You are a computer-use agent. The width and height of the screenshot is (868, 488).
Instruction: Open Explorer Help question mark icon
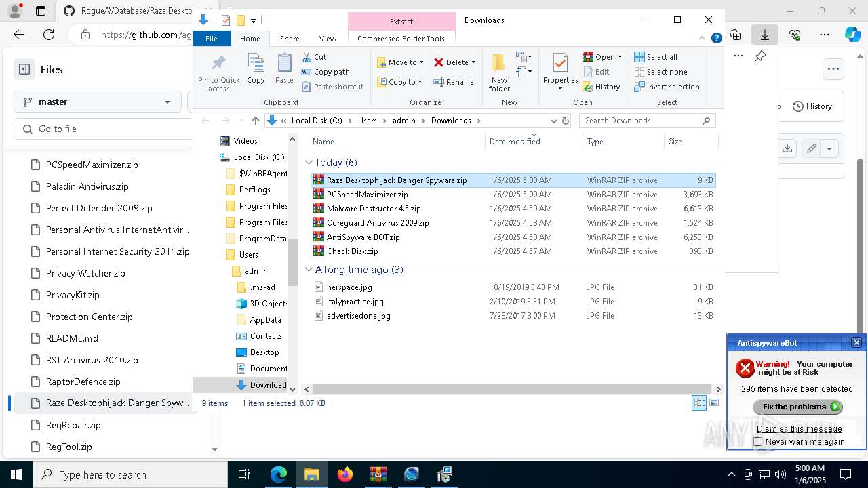coord(716,39)
